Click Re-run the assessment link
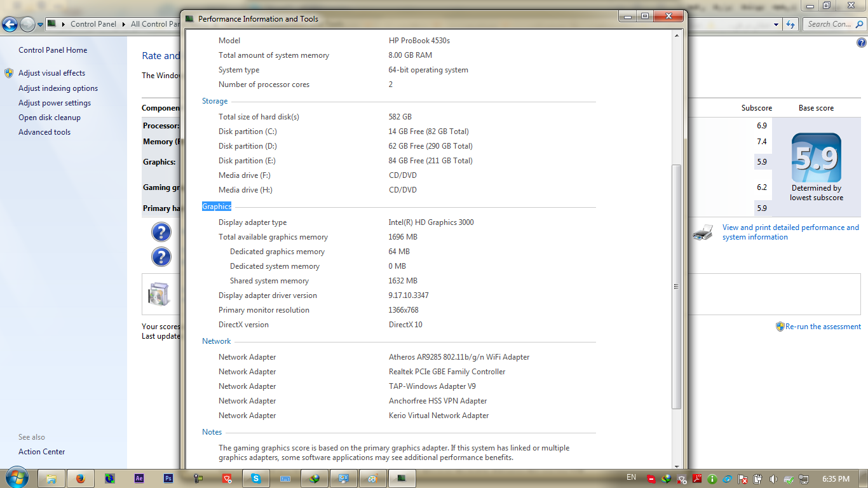The width and height of the screenshot is (868, 488). (823, 327)
